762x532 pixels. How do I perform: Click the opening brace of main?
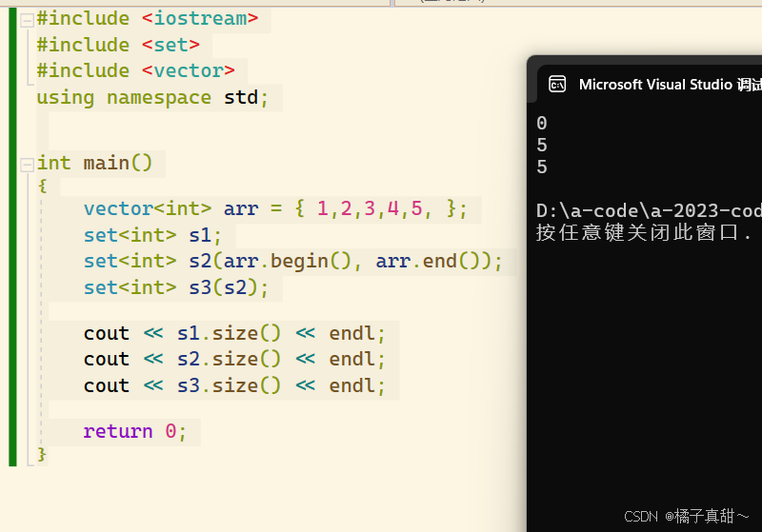pyautogui.click(x=42, y=186)
